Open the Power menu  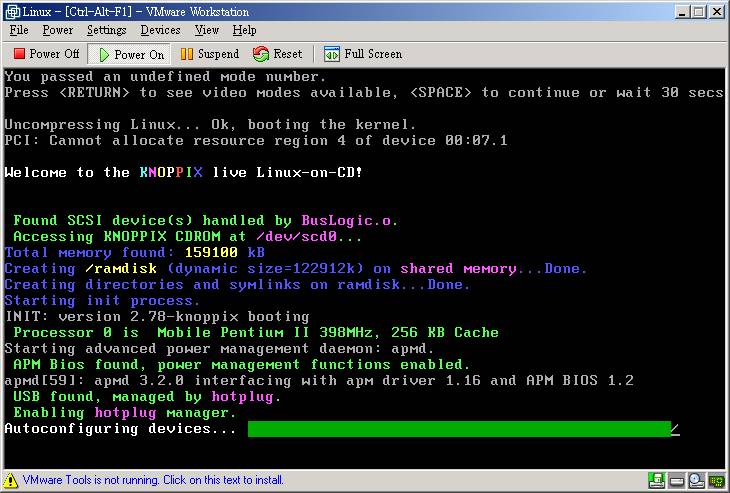click(x=58, y=30)
